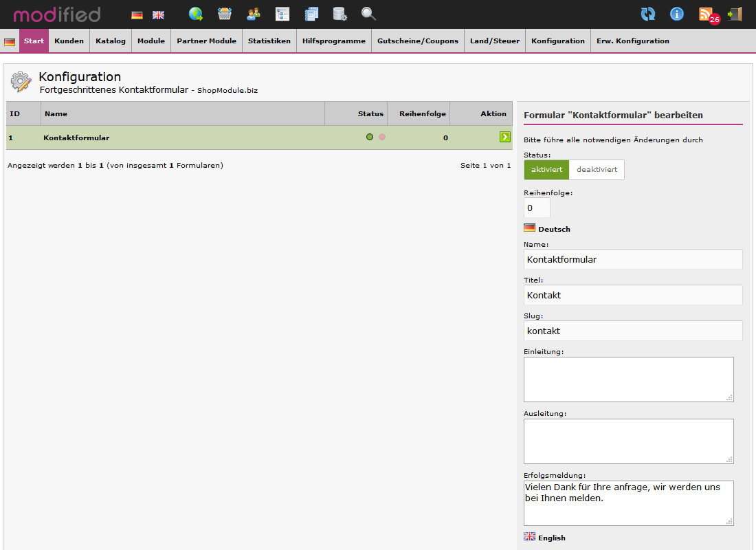Click green arrow action for Kontaktformular row

[505, 137]
